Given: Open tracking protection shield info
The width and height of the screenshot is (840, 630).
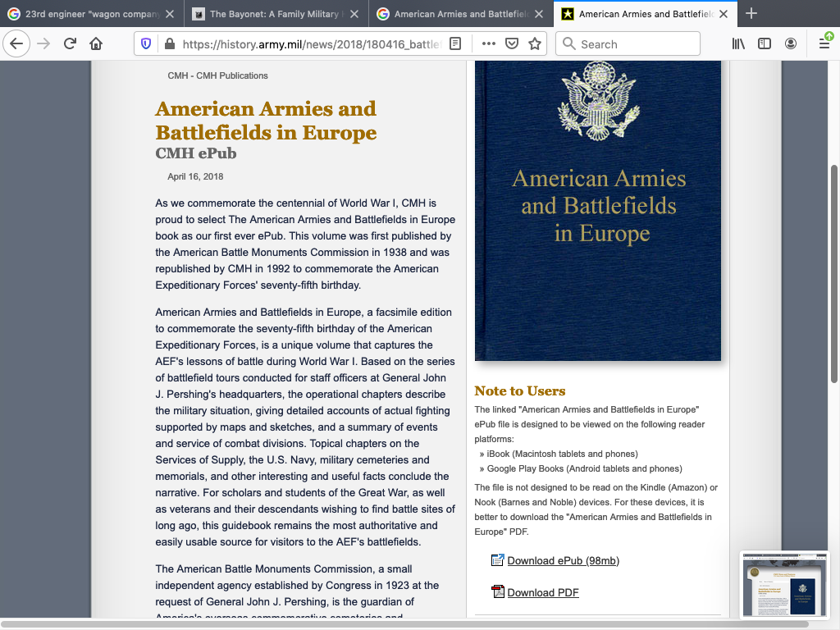Looking at the screenshot, I should point(147,44).
